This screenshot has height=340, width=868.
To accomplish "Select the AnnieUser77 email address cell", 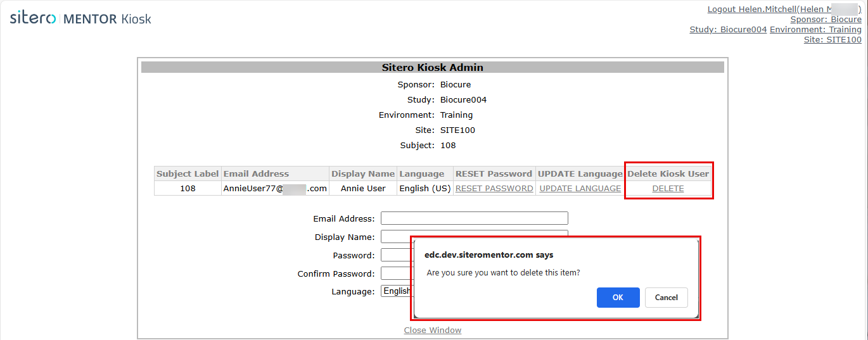I will tap(275, 189).
